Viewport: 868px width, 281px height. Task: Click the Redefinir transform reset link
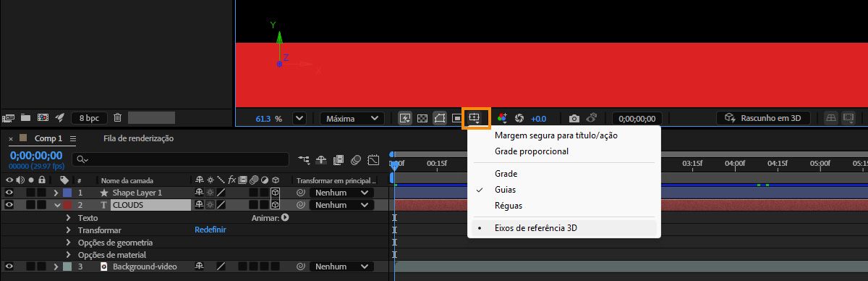[x=210, y=230]
